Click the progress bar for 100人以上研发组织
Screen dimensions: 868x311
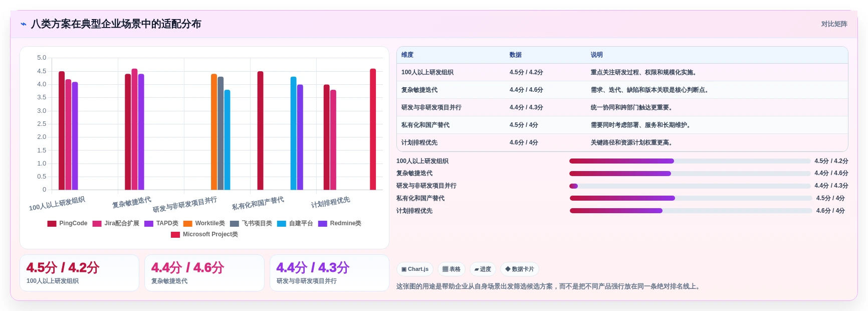click(690, 161)
